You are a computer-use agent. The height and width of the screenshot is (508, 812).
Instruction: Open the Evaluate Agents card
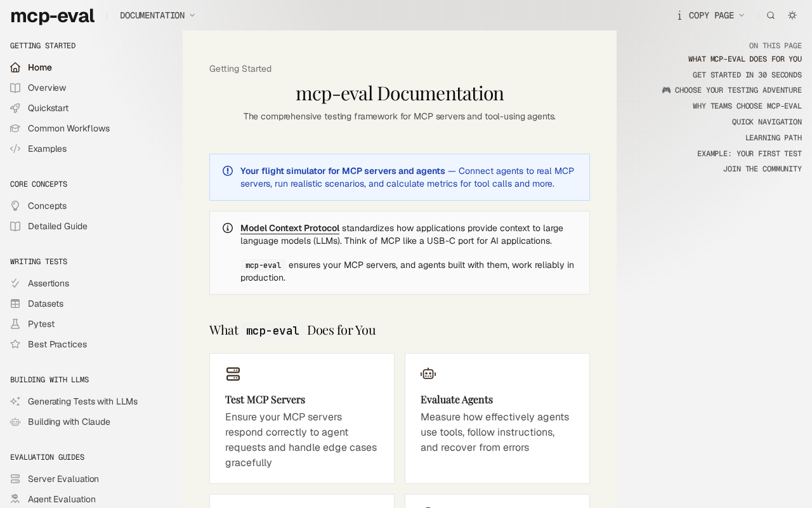click(x=497, y=418)
